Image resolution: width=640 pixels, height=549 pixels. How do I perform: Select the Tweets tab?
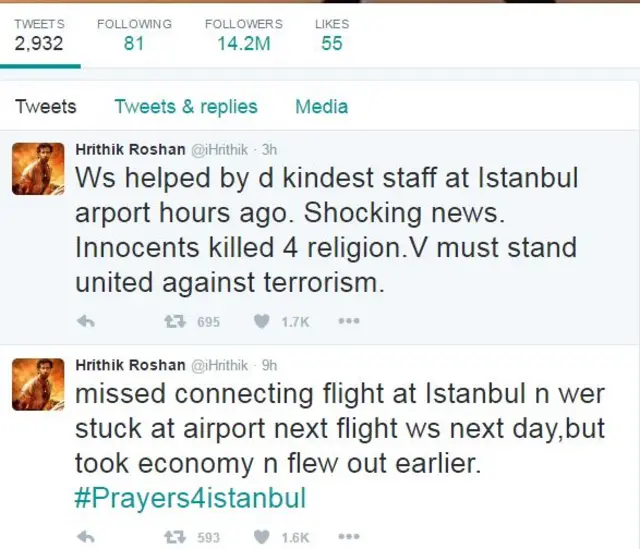[46, 107]
